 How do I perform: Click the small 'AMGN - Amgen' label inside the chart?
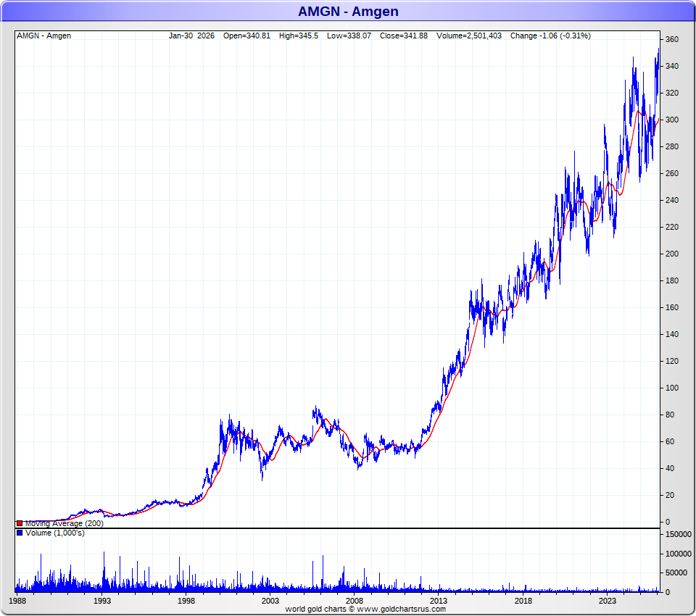point(43,36)
